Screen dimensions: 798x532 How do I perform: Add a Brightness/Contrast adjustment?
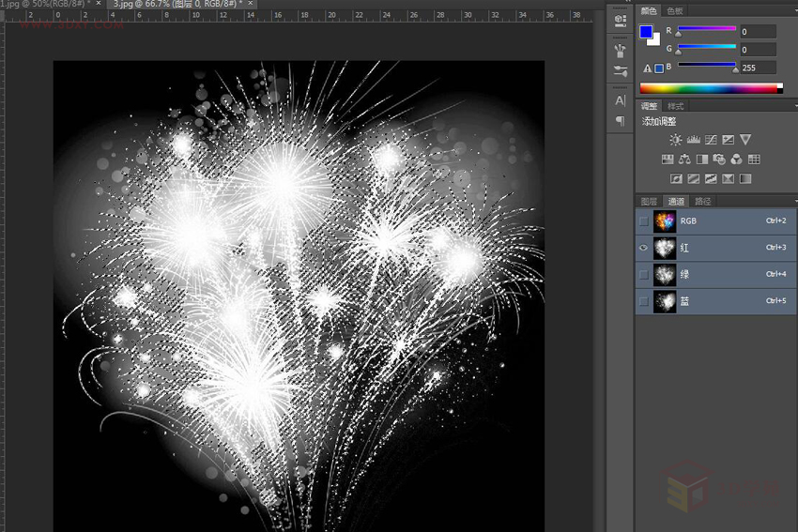click(675, 140)
